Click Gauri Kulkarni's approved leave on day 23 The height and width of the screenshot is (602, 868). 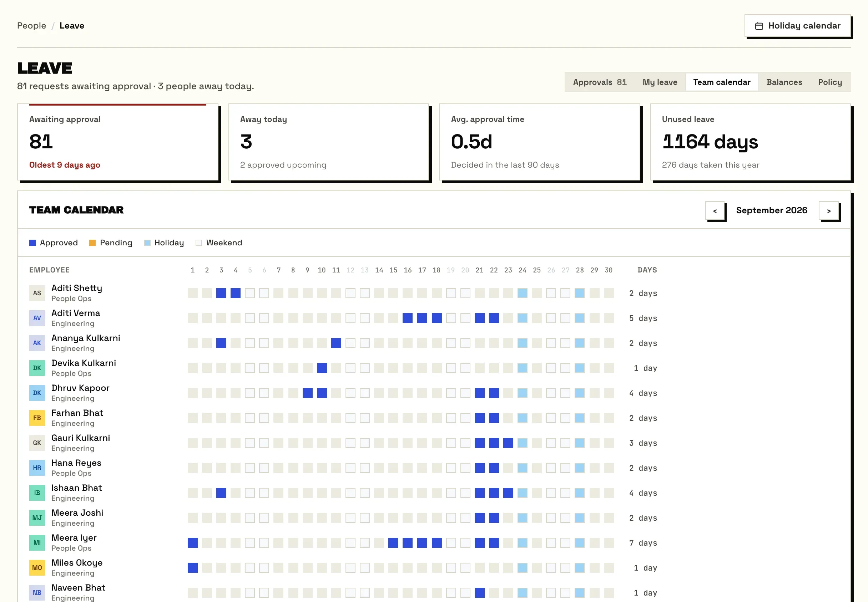point(508,443)
